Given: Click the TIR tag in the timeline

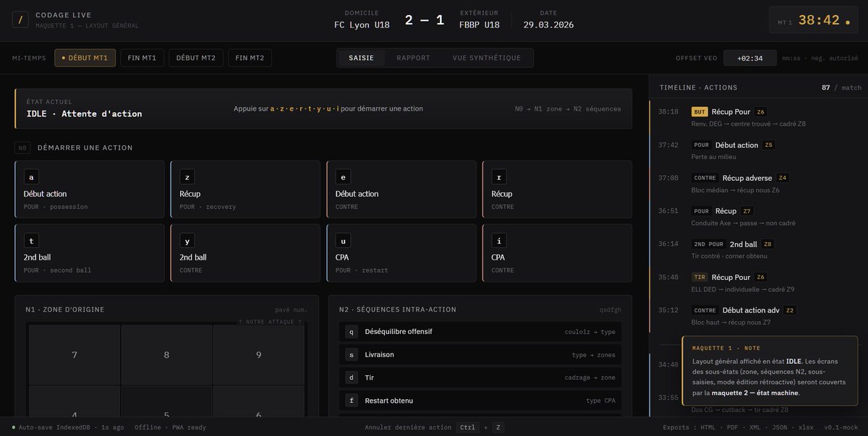Looking at the screenshot, I should (x=699, y=278).
